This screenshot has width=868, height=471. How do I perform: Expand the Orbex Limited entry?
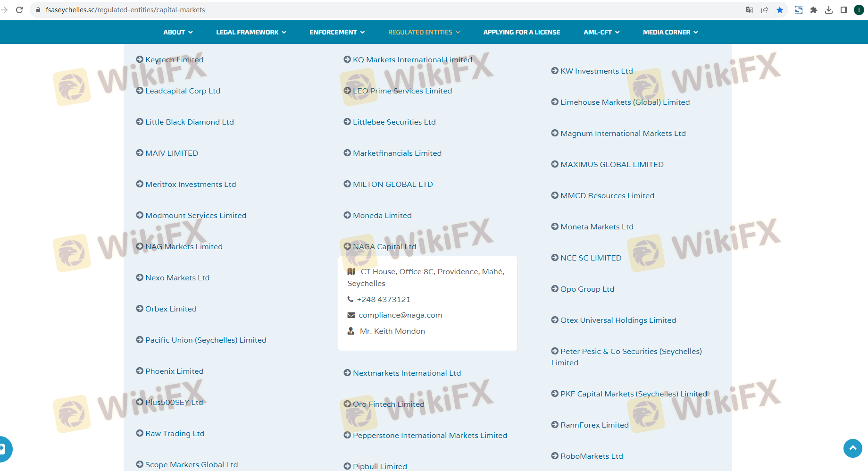pyautogui.click(x=171, y=309)
